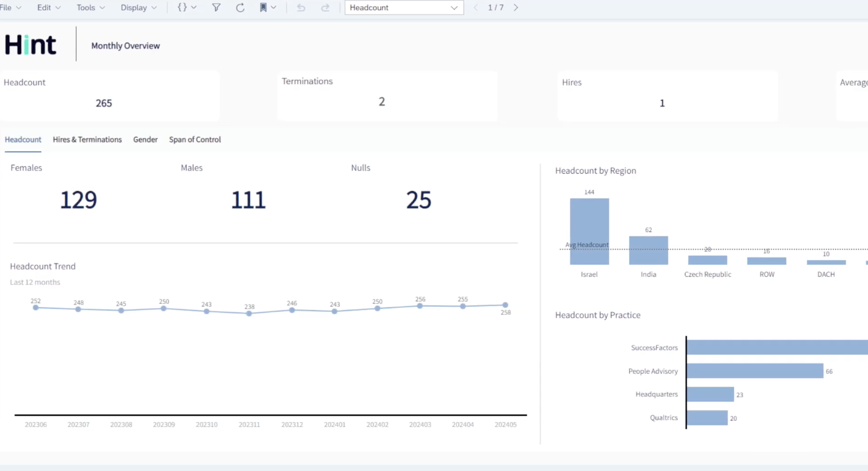Expand the Tools menu chevron

[102, 8]
